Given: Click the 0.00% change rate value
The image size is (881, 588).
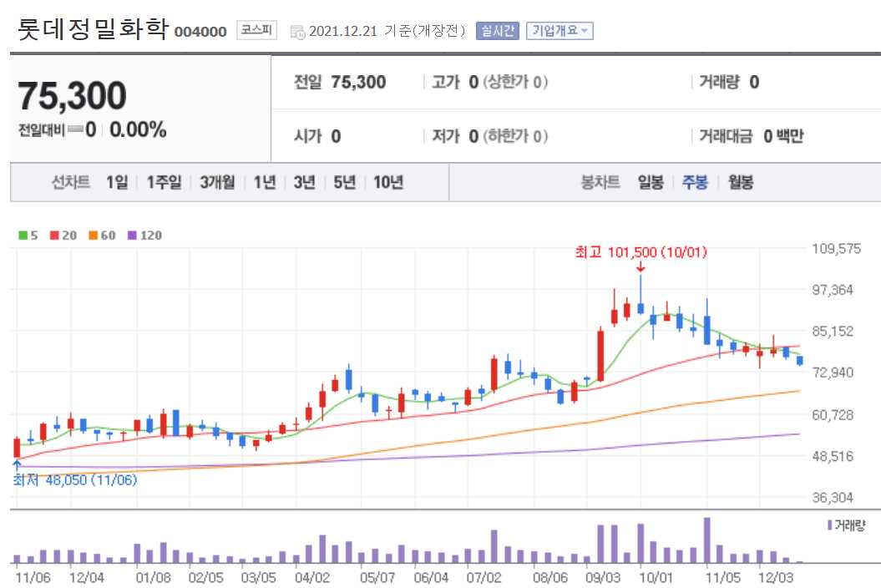Looking at the screenshot, I should click(x=139, y=129).
